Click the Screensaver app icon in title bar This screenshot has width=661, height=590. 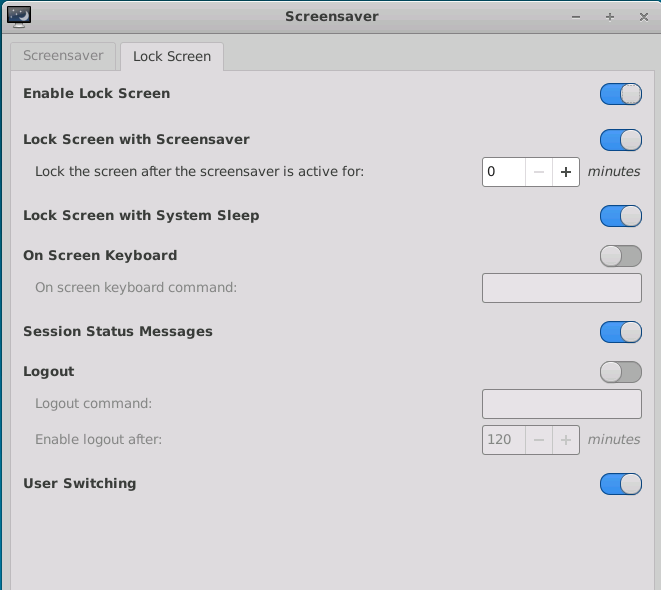tap(18, 16)
